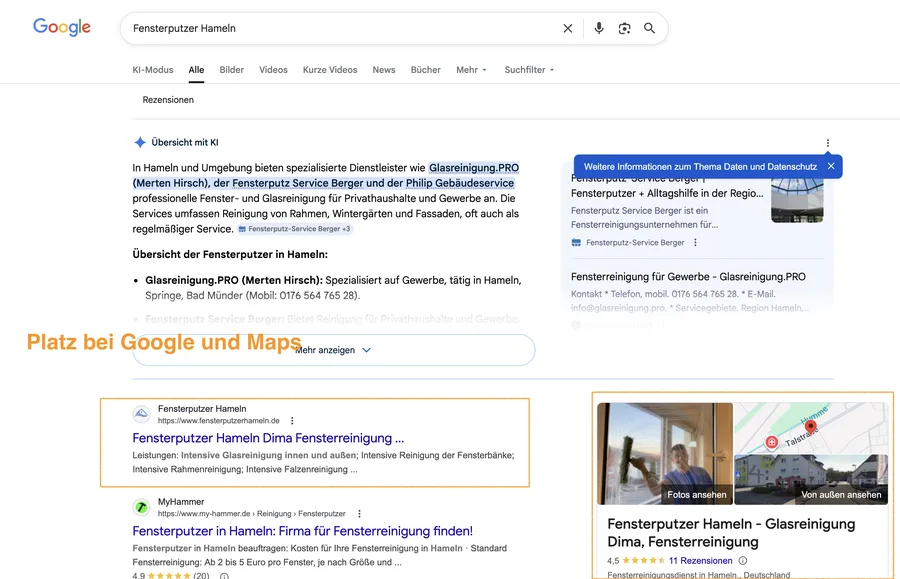Click the search magnifier icon
This screenshot has height=579, width=900.
(650, 28)
